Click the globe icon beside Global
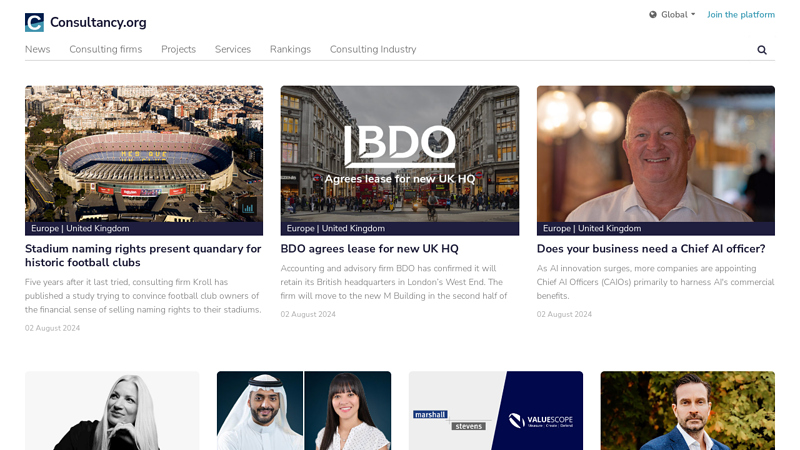The height and width of the screenshot is (450, 800). tap(653, 15)
